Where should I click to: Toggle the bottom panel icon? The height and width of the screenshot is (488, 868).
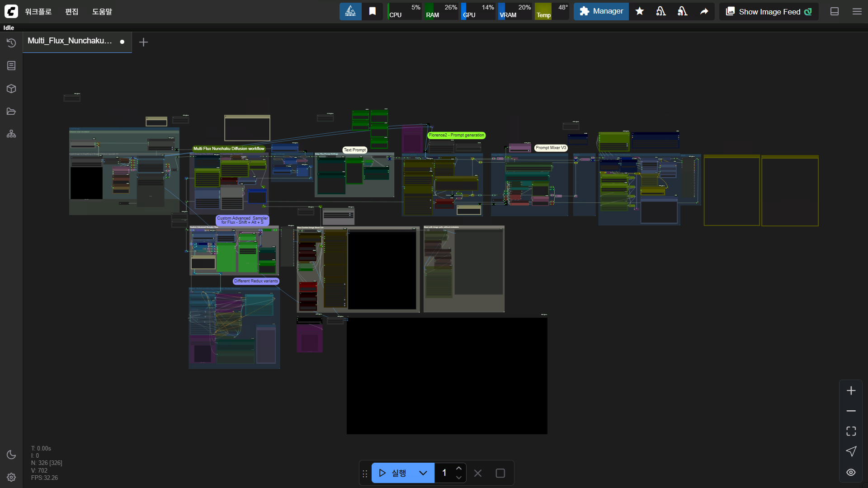point(835,11)
